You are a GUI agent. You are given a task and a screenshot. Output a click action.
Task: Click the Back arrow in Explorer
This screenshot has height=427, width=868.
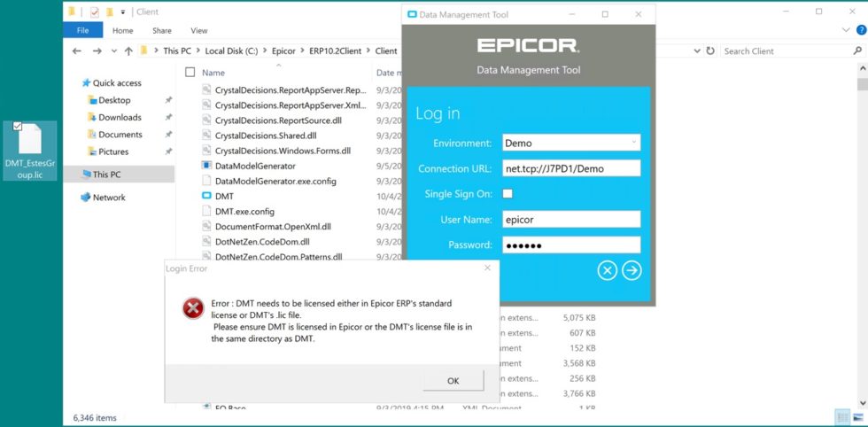point(77,51)
